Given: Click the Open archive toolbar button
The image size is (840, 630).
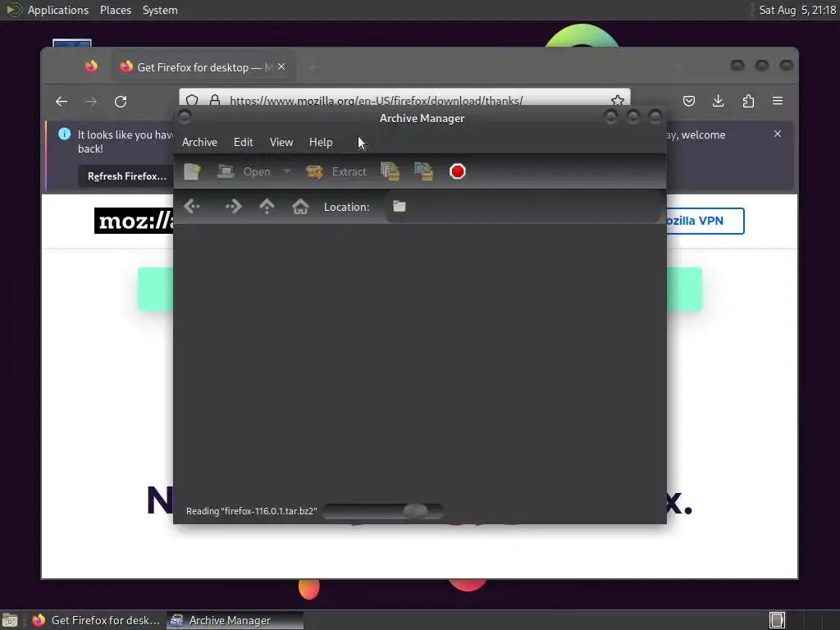Looking at the screenshot, I should [x=244, y=171].
